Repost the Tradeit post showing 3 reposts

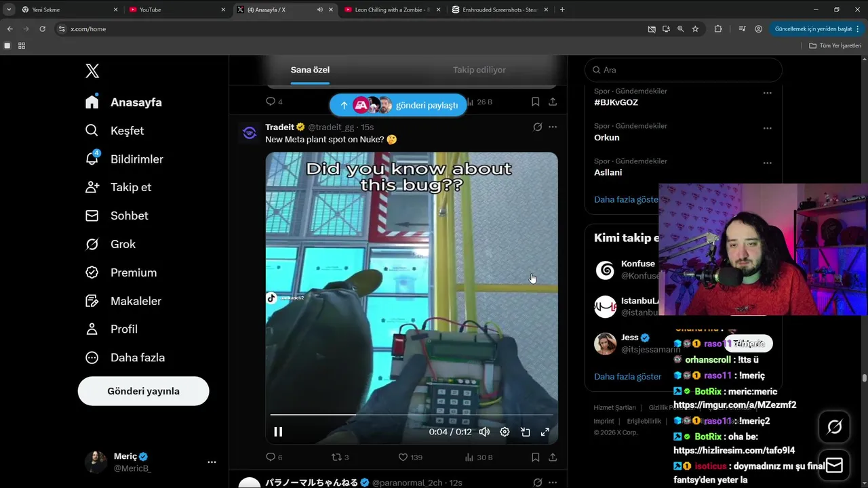[340, 457]
